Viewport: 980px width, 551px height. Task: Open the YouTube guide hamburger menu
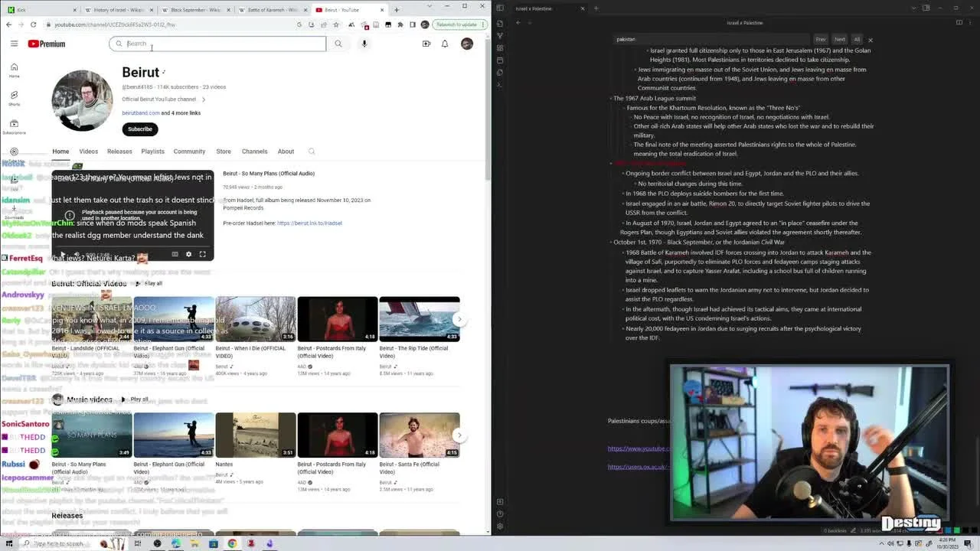click(14, 44)
